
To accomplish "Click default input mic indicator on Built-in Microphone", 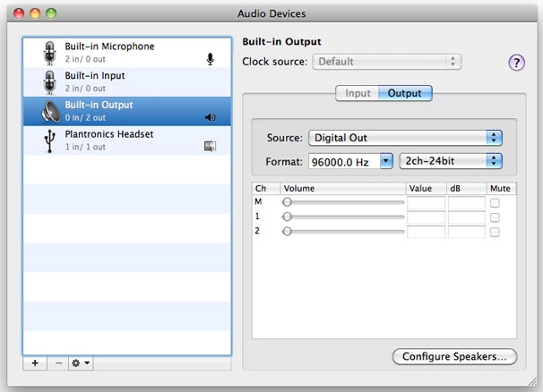I will pyautogui.click(x=210, y=59).
